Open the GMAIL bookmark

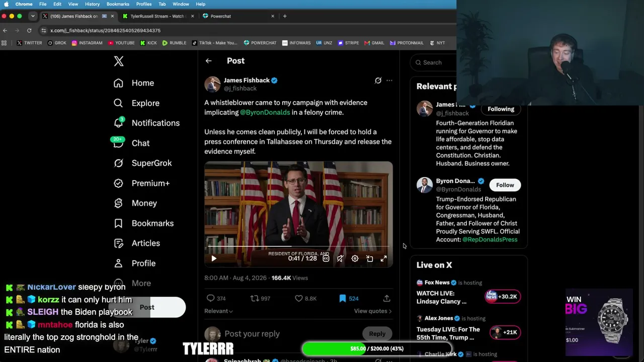(x=374, y=43)
